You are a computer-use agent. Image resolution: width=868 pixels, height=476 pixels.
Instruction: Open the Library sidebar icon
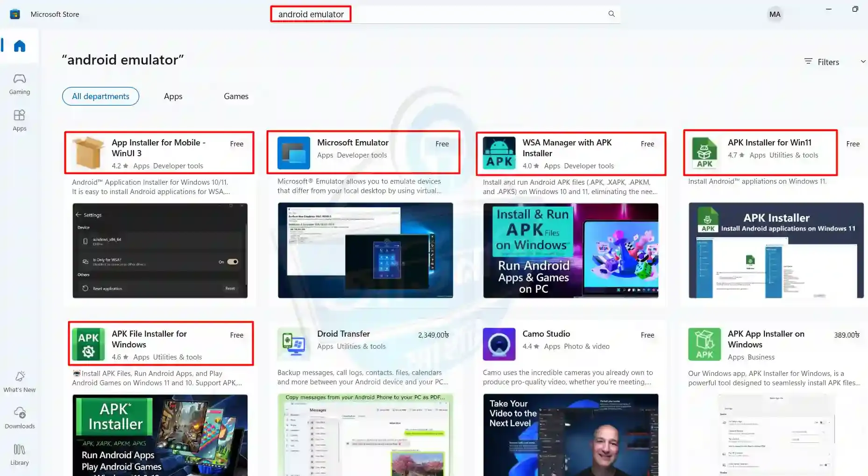pyautogui.click(x=20, y=454)
